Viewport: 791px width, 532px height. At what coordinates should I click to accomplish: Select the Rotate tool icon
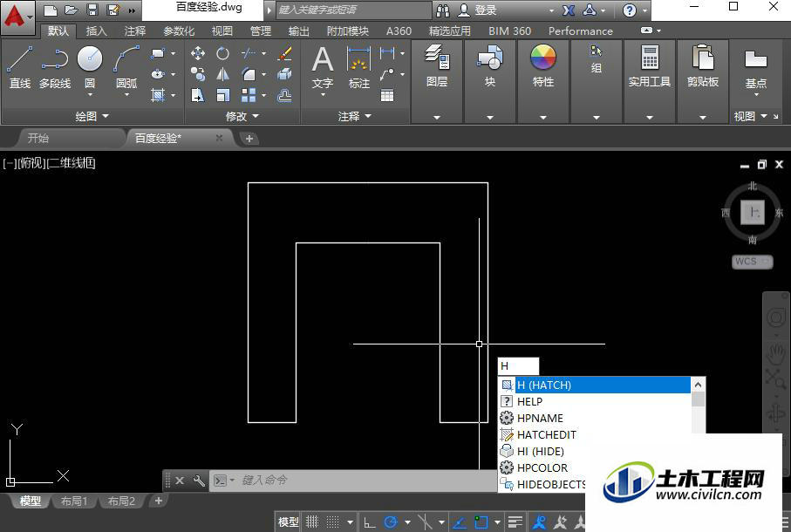[222, 53]
